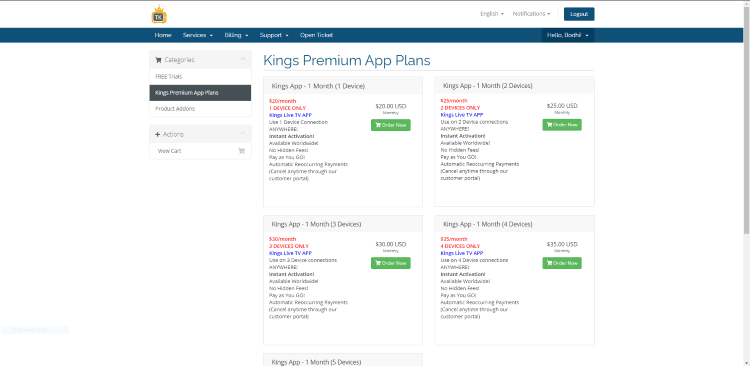Order Now for 3 Devices plan
This screenshot has width=750, height=366.
pos(391,263)
